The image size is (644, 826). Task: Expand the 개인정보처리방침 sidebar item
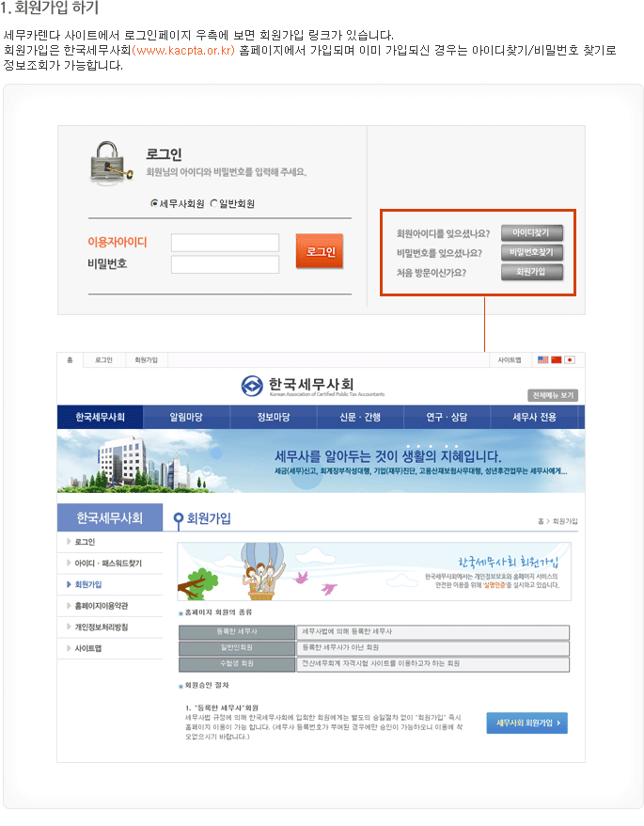point(101,627)
